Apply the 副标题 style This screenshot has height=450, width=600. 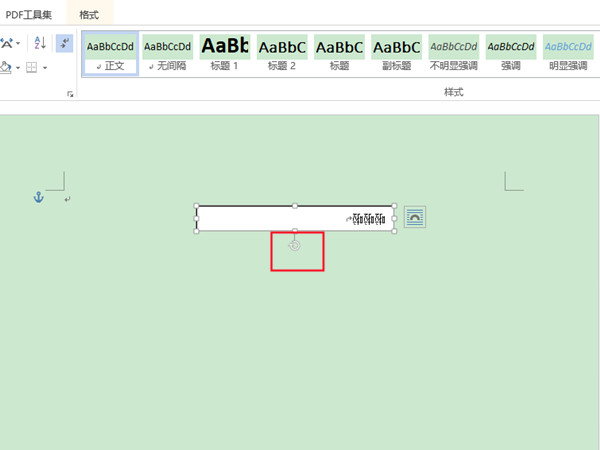(396, 54)
